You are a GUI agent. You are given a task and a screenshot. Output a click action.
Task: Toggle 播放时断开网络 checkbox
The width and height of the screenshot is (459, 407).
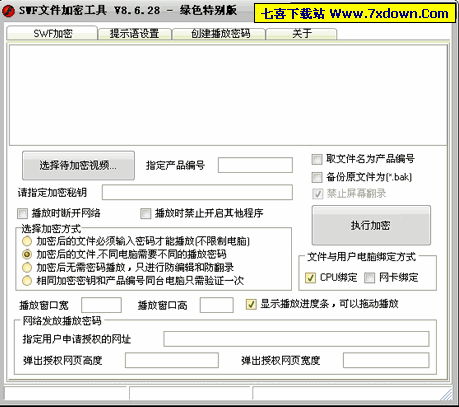tap(22, 213)
